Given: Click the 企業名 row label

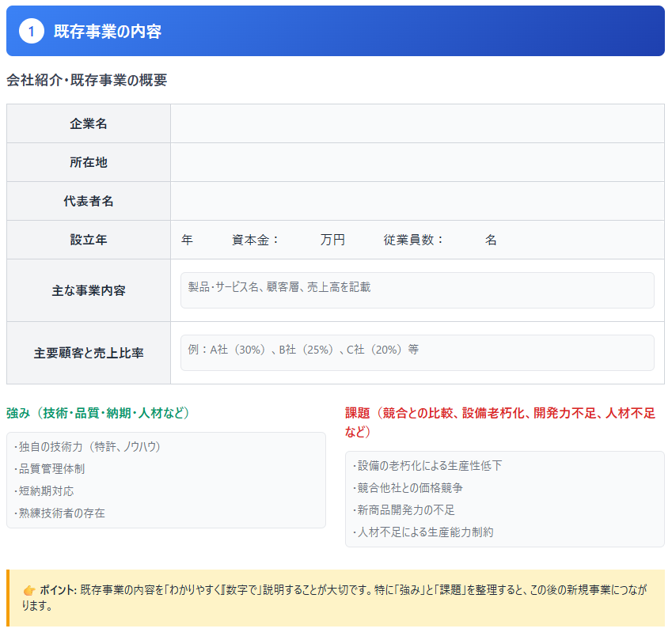Looking at the screenshot, I should pos(89,123).
